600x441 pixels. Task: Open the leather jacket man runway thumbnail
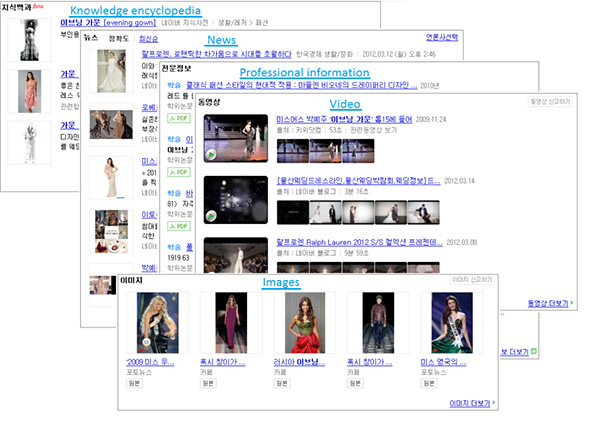click(378, 323)
